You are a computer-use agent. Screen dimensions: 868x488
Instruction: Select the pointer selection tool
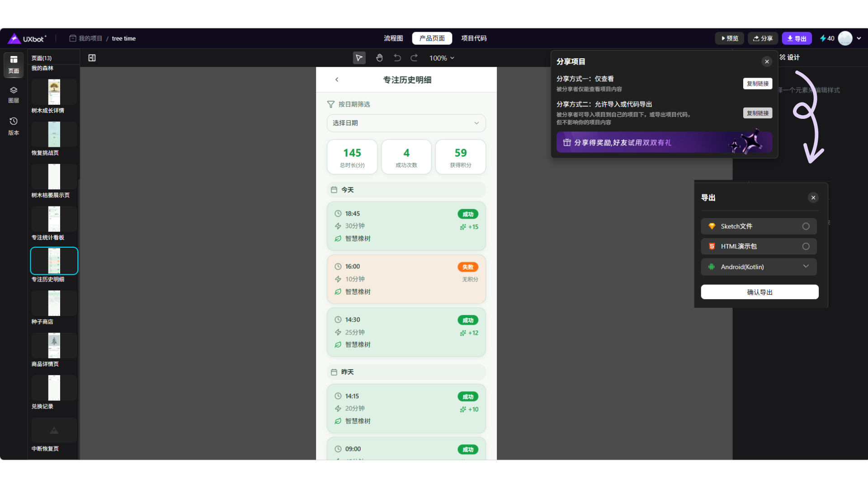coord(359,58)
